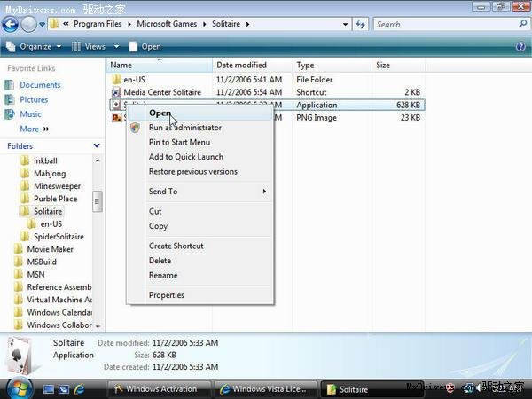The width and height of the screenshot is (532, 399).
Task: Select the inkball folder in tree
Action: pos(39,160)
